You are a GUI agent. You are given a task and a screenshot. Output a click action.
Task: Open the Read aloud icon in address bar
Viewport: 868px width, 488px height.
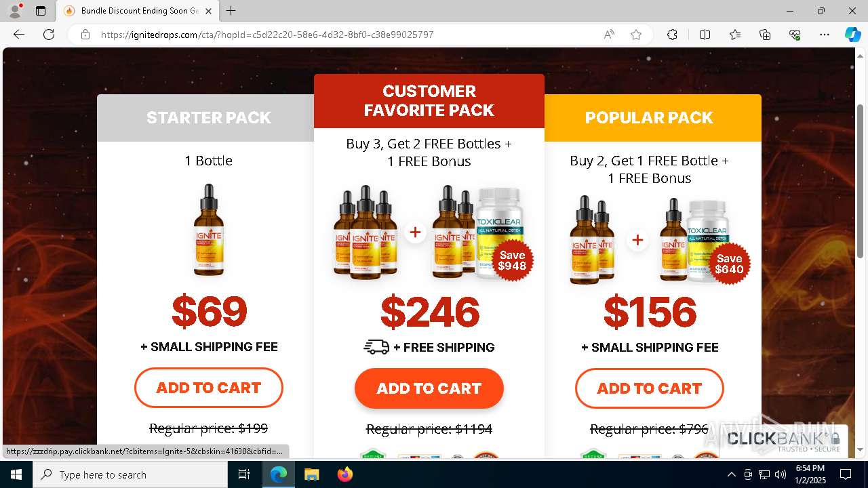pos(609,35)
